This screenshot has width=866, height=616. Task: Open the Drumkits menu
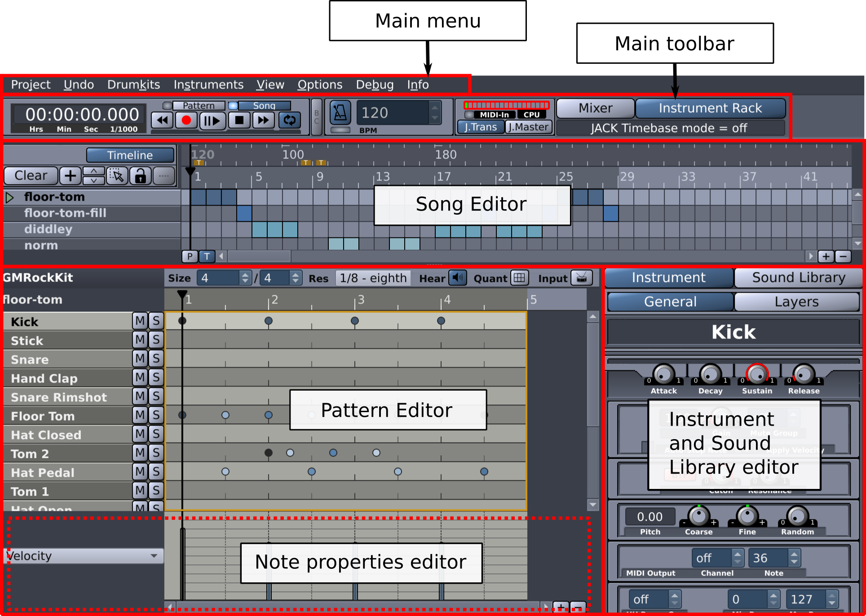point(133,84)
